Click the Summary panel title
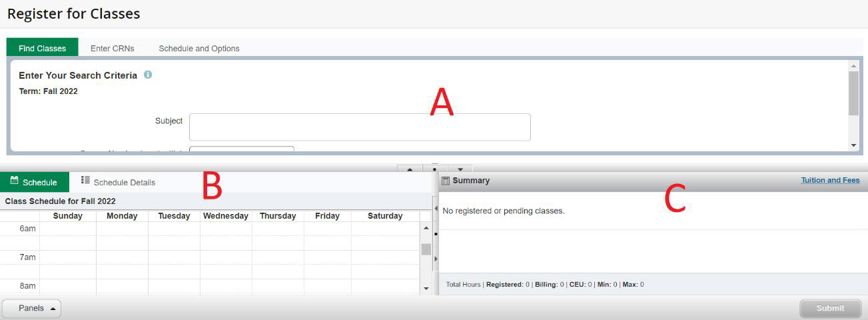 tap(471, 180)
